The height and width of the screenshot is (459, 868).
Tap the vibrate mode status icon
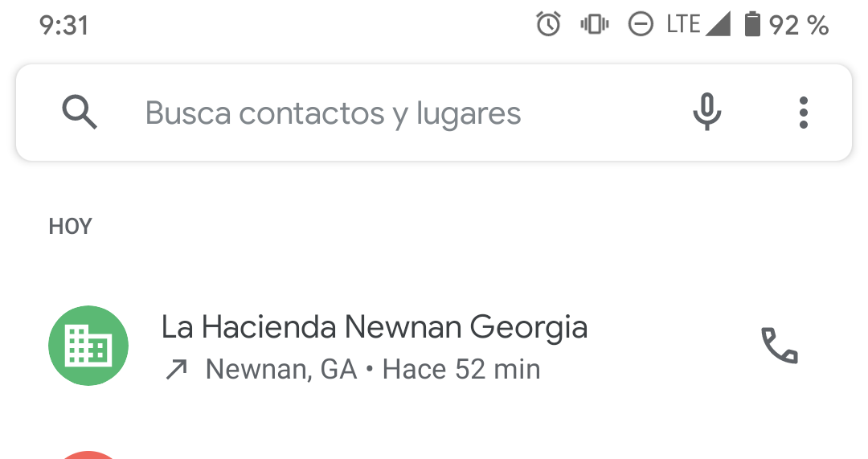coord(594,25)
